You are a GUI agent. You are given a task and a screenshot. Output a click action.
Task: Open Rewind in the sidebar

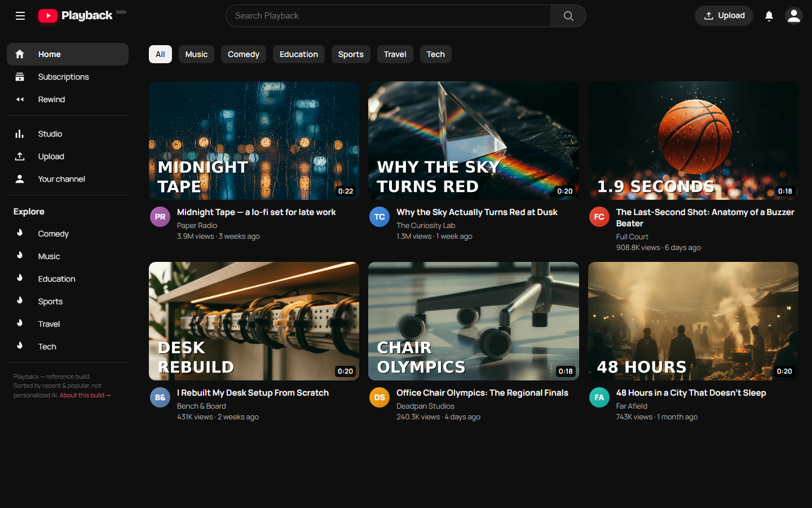point(68,99)
